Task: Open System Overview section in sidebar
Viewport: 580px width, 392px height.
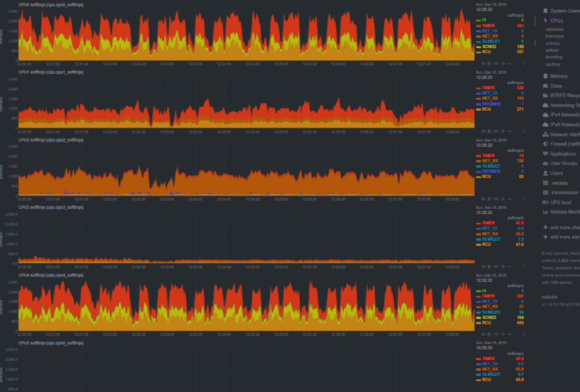Action: (x=565, y=11)
